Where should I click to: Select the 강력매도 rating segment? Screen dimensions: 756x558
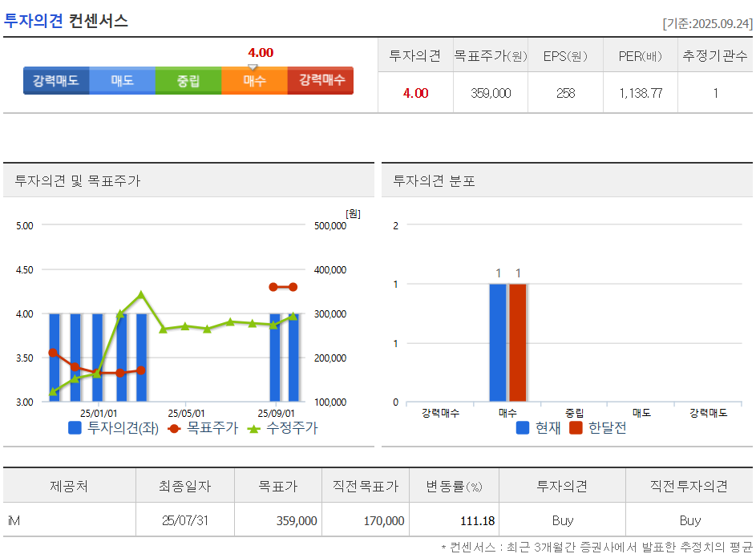(56, 80)
